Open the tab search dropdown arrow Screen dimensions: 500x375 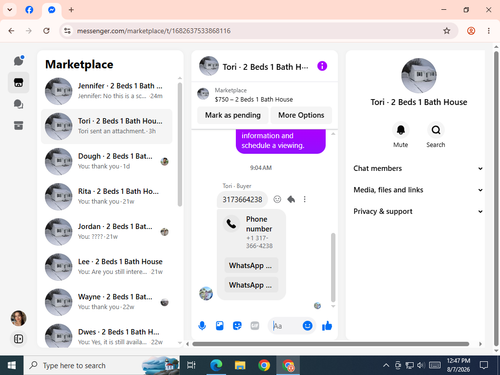(10, 10)
